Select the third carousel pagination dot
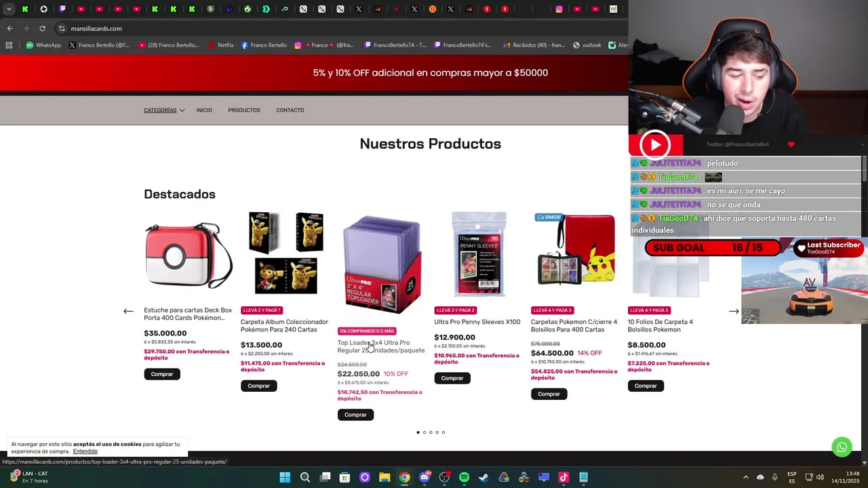Viewport: 868px width, 488px height. [431, 432]
